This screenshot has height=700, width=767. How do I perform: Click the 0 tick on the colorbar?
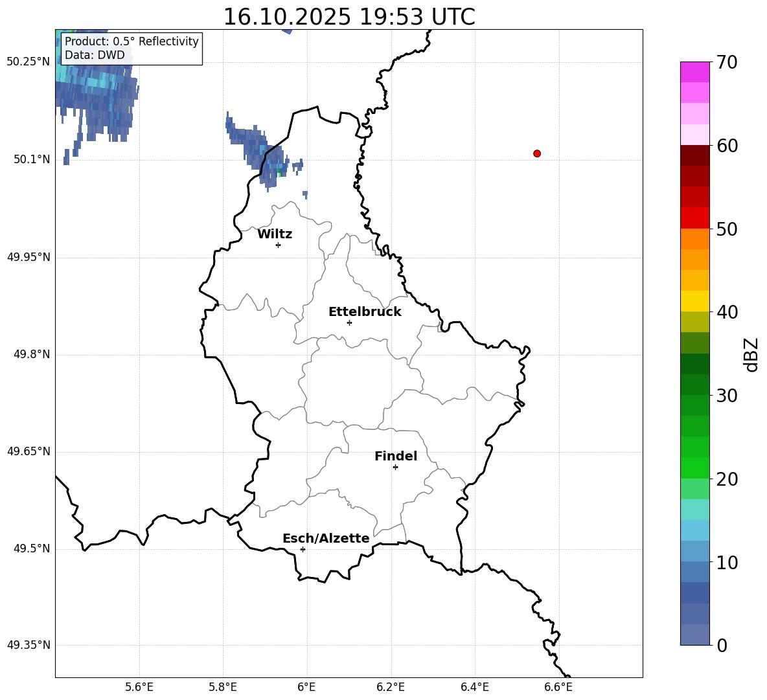[x=722, y=645]
